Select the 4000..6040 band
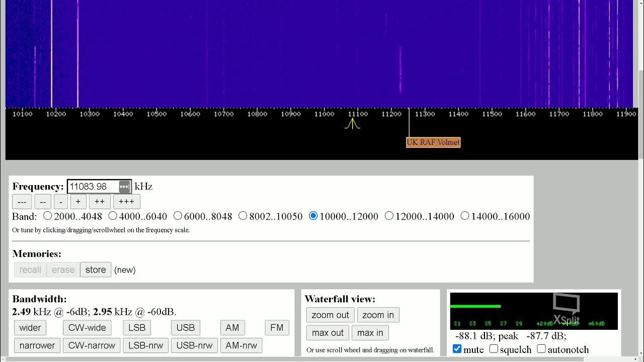644x362 pixels. [113, 216]
